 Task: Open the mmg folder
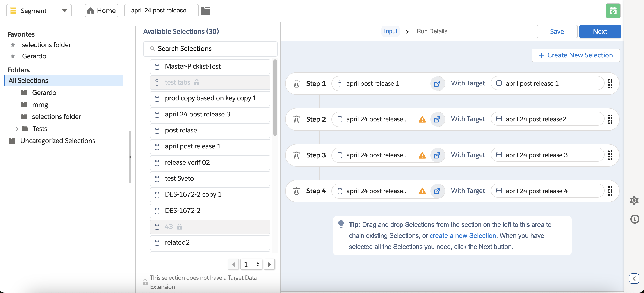40,105
